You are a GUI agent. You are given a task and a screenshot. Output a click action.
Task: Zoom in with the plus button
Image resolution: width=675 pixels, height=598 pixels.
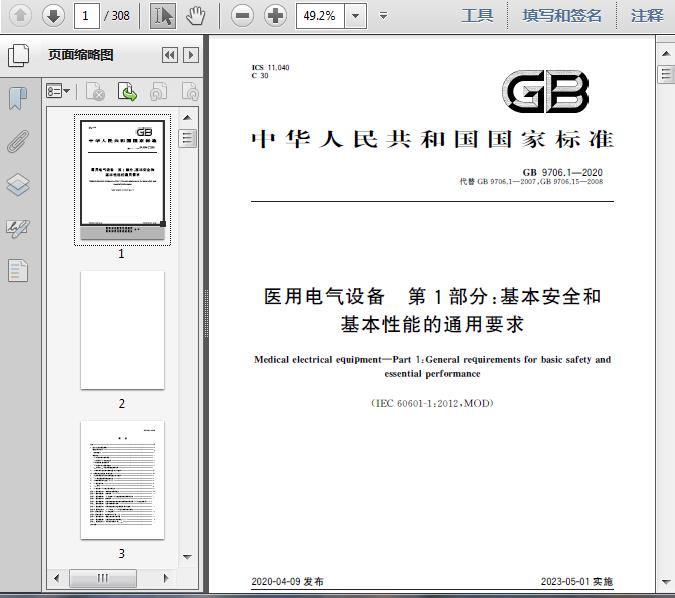click(x=276, y=16)
